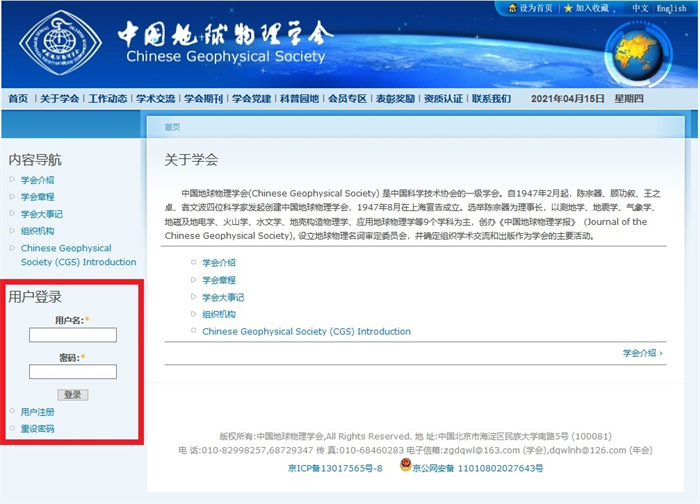Open main content Chinese Geophysical Society (CGS) Introduction link
The width and height of the screenshot is (700, 504).
[x=306, y=331]
